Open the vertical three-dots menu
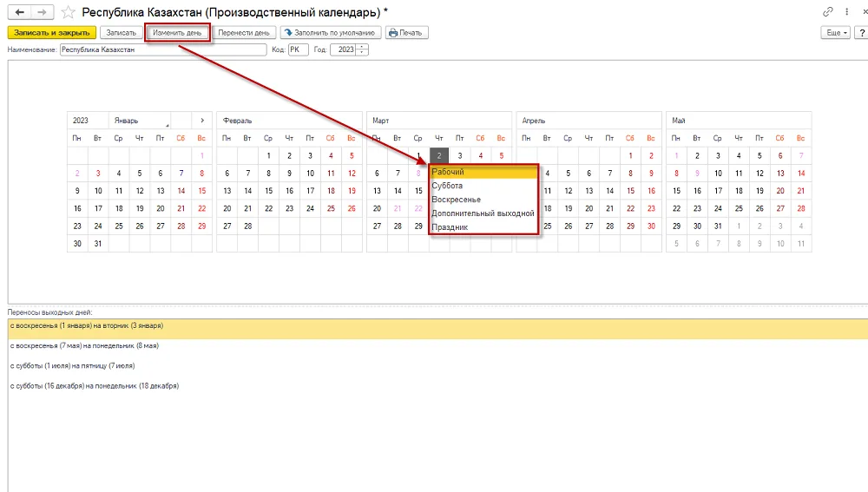This screenshot has width=868, height=492. click(846, 11)
